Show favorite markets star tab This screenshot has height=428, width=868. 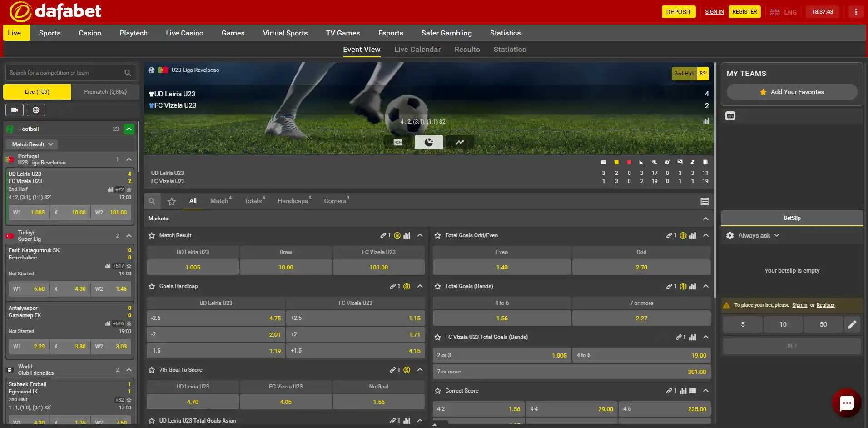click(x=172, y=201)
